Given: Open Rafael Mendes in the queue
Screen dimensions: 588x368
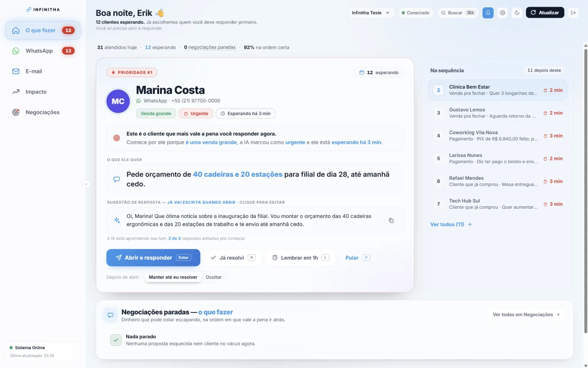Looking at the screenshot, I should [x=498, y=181].
